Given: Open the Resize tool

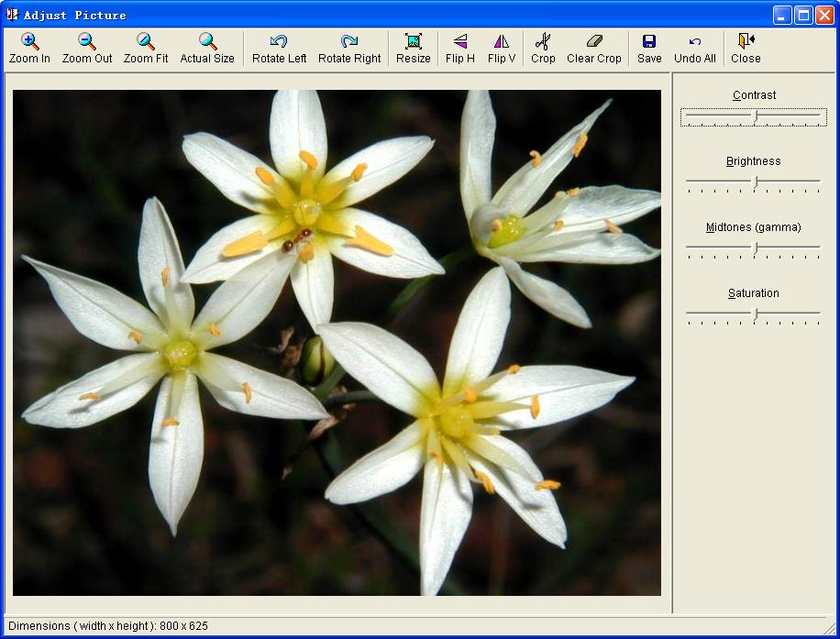Looking at the screenshot, I should click(413, 42).
